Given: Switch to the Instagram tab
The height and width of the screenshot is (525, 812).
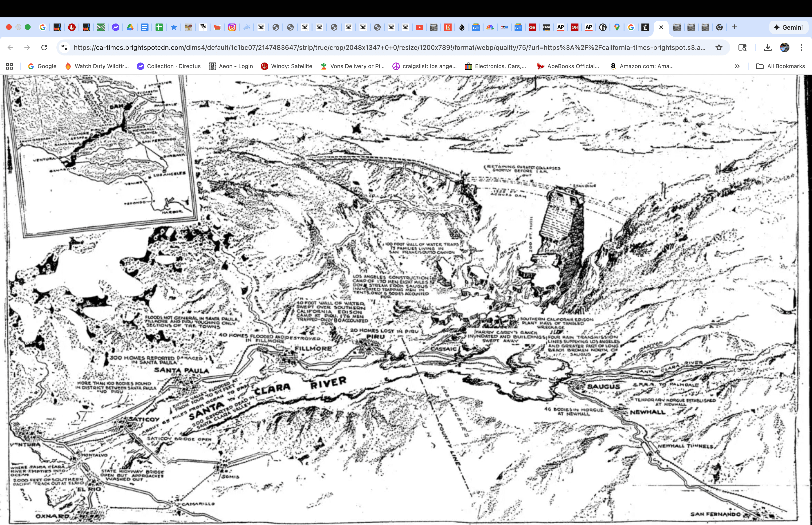Looking at the screenshot, I should click(x=232, y=27).
